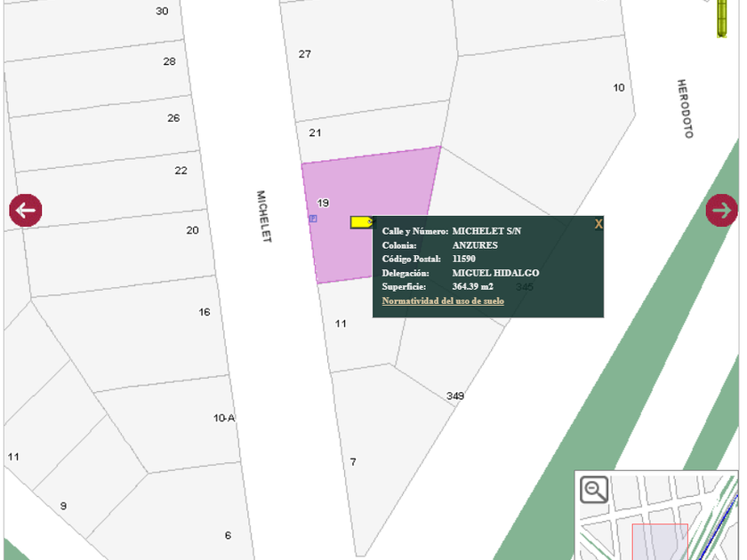Click the MICHELET street label

tap(263, 216)
